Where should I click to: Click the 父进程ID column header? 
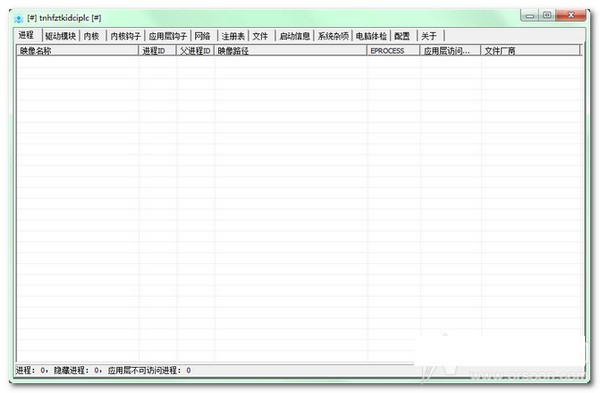[195, 51]
